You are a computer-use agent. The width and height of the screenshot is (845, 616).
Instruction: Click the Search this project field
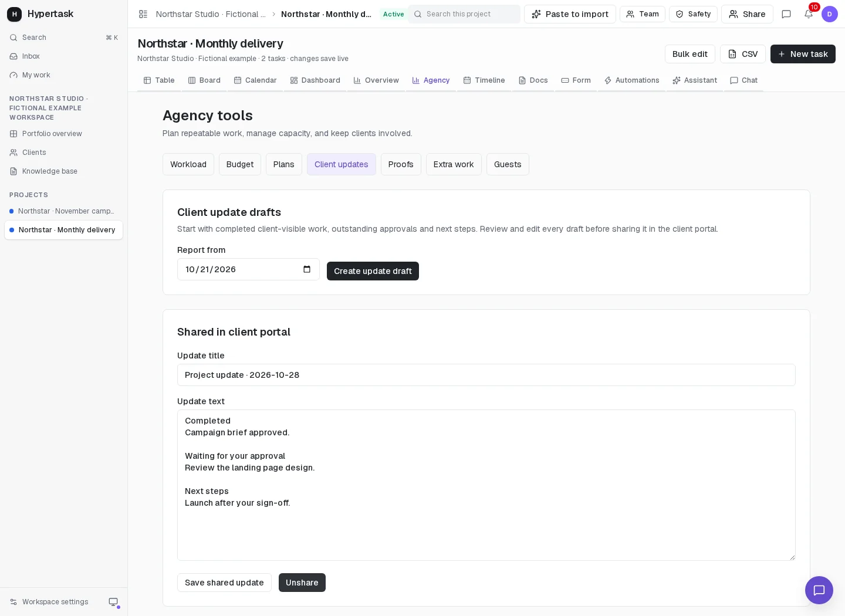point(464,14)
